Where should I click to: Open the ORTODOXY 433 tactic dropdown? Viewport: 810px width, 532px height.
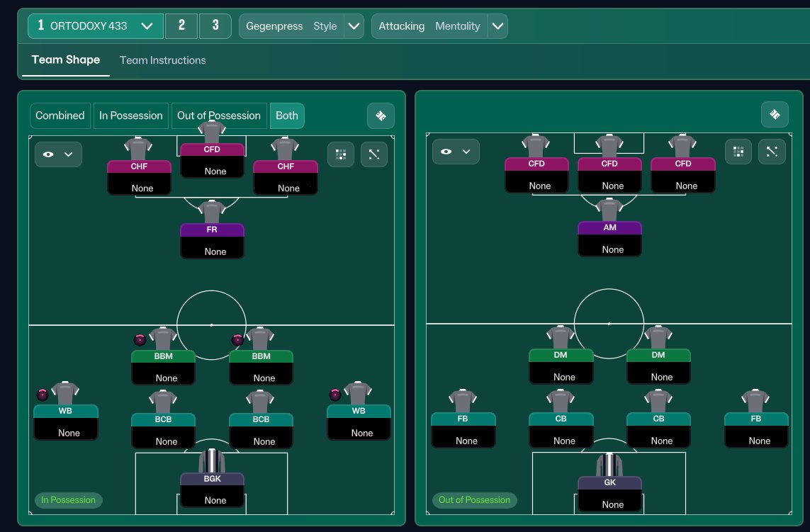click(96, 26)
